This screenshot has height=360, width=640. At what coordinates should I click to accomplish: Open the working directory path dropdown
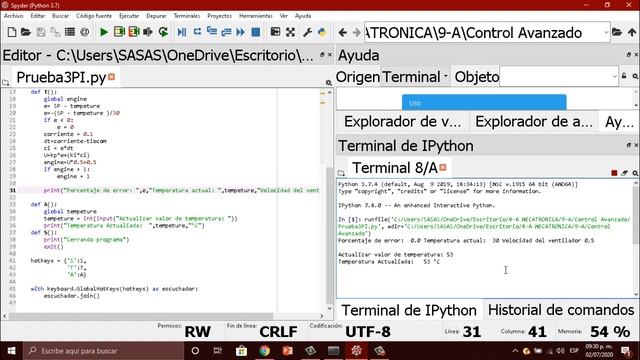(606, 32)
